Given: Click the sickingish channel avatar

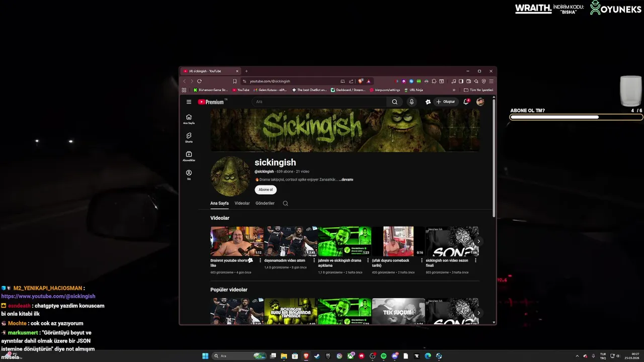Looking at the screenshot, I should click(230, 176).
